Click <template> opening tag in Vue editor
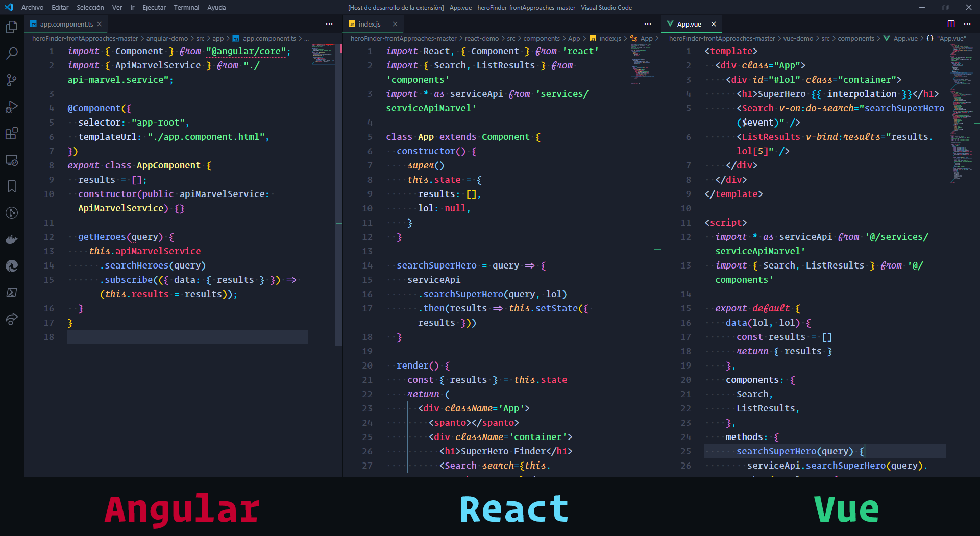Viewport: 980px width, 536px height. (731, 51)
